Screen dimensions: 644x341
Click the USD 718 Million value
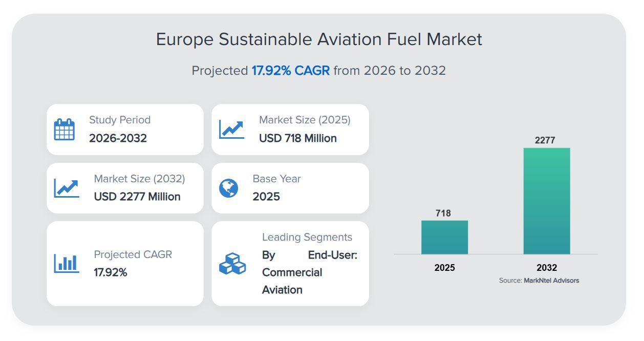(x=297, y=138)
